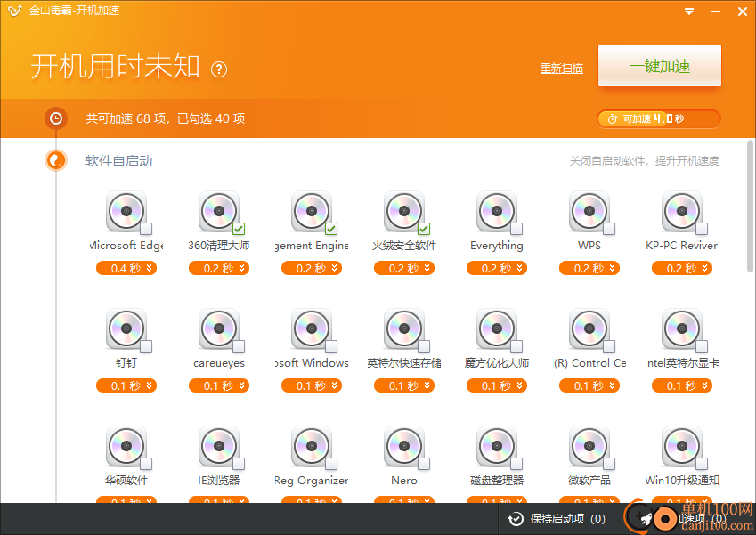Click the 重新扫描 rescan link
Screen dimensions: 756x535
point(561,69)
